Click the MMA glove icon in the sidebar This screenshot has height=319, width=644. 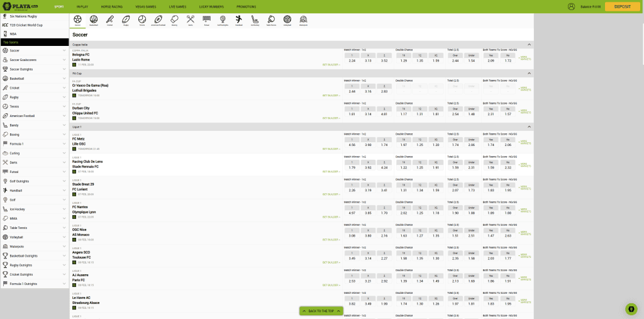tap(5, 219)
